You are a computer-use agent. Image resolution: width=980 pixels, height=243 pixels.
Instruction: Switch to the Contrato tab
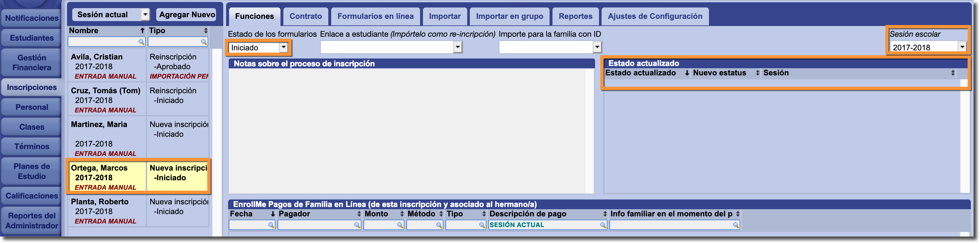point(306,16)
